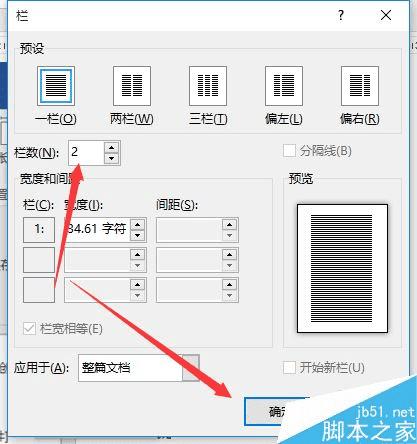Click inside the 栏数(N) number field
417x444 pixels.
coord(86,153)
